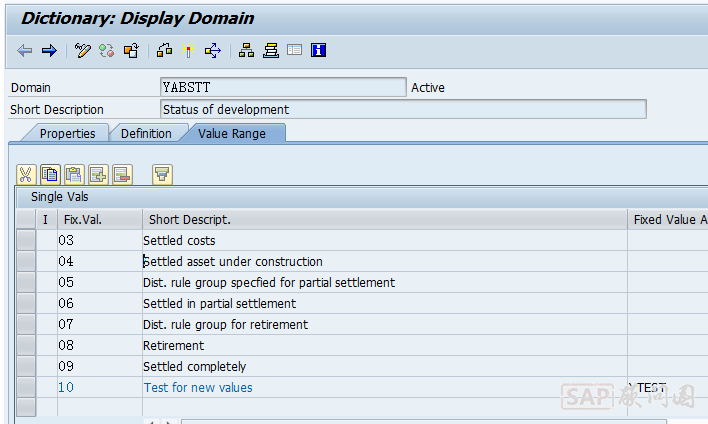This screenshot has height=424, width=708.
Task: Click the Short Descript. column header
Action: (x=190, y=219)
